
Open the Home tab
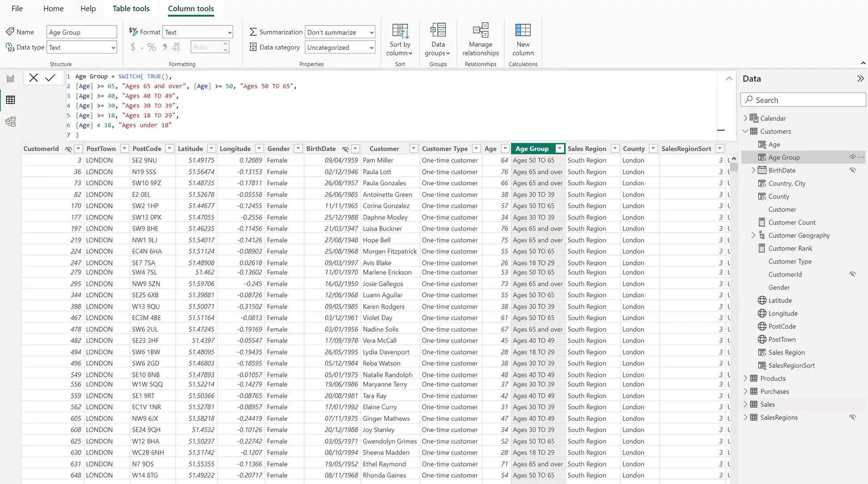pos(53,8)
